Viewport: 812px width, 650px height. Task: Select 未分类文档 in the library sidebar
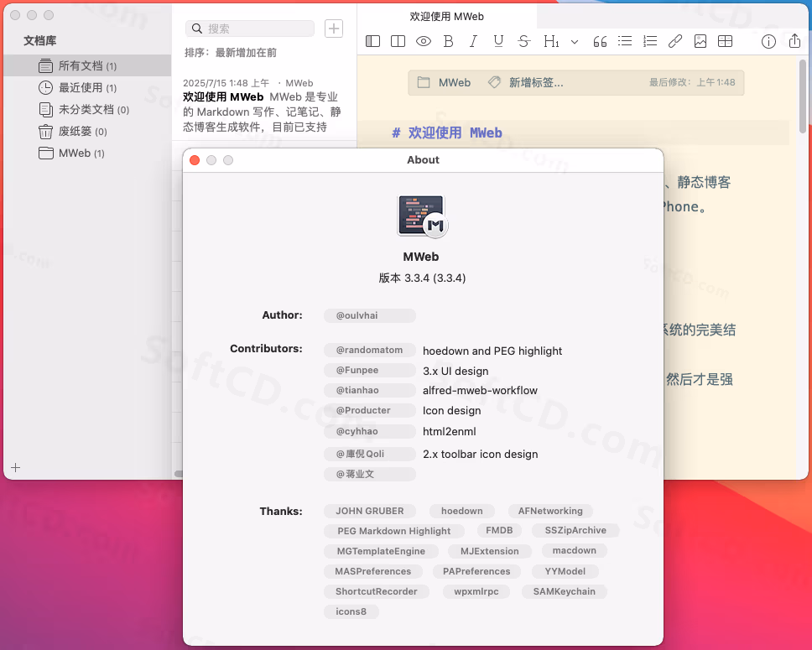coord(87,109)
